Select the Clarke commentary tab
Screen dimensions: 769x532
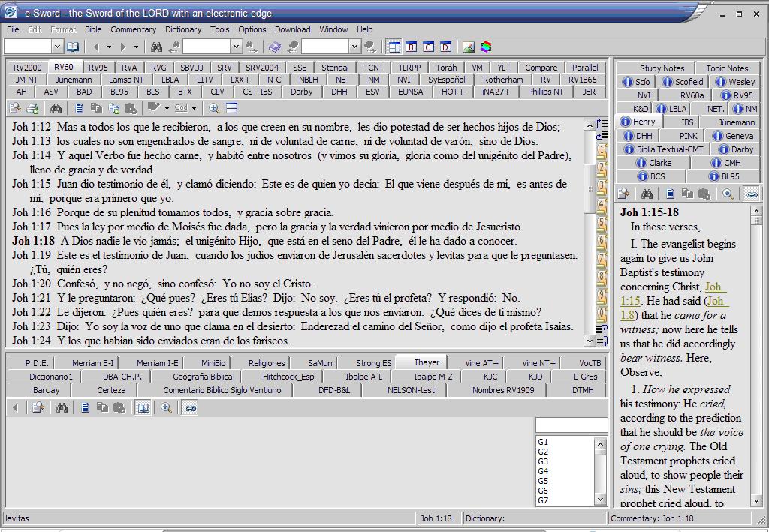(x=655, y=163)
